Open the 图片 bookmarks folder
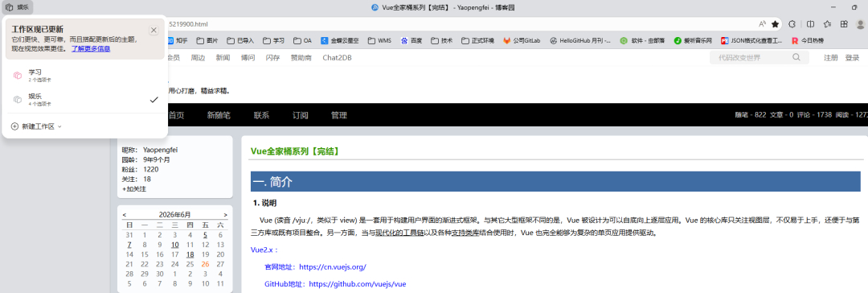868x293 pixels. pyautogui.click(x=207, y=40)
